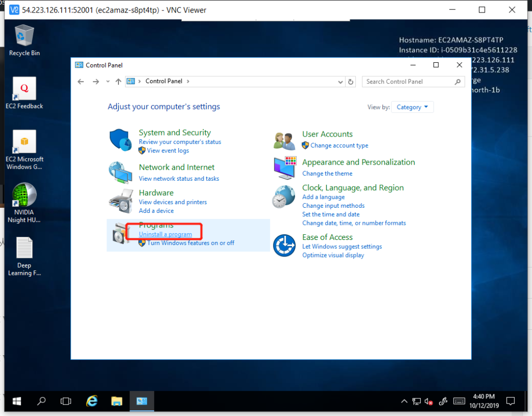Image resolution: width=532 pixels, height=416 pixels.
Task: Open the address bar history dropdown
Action: coord(341,82)
